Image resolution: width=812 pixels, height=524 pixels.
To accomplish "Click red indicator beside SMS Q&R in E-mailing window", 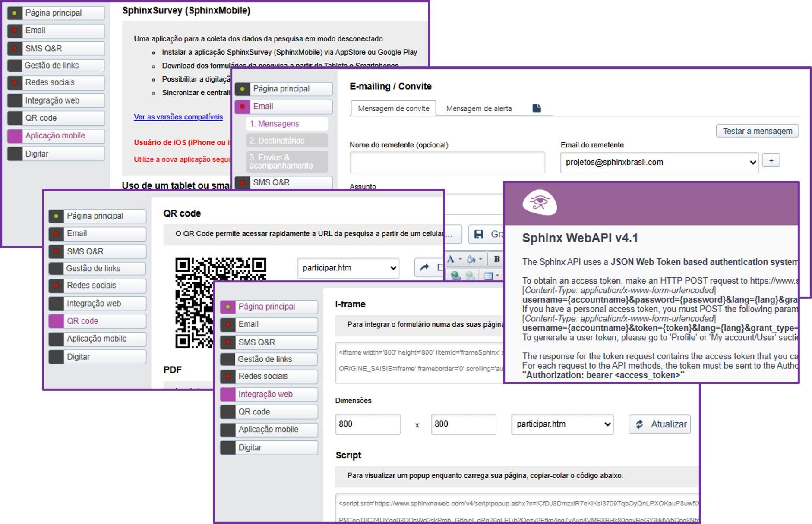I will (242, 182).
